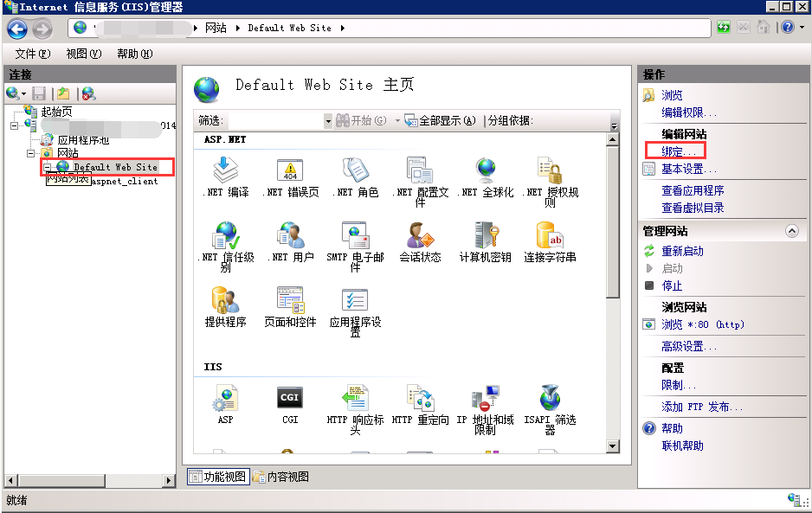Image resolution: width=812 pixels, height=513 pixels.
Task: Open the 计算机密钥 icon
Action: pyautogui.click(x=485, y=236)
